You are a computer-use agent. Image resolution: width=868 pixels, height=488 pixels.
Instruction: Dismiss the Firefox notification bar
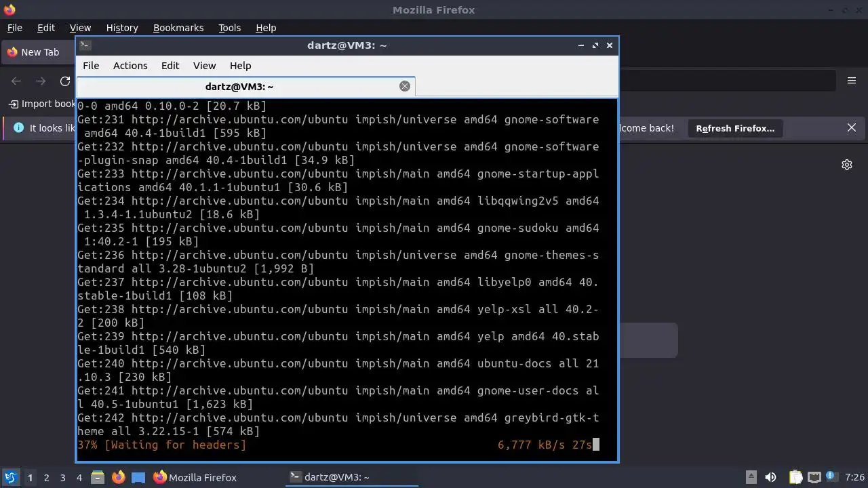tap(852, 127)
